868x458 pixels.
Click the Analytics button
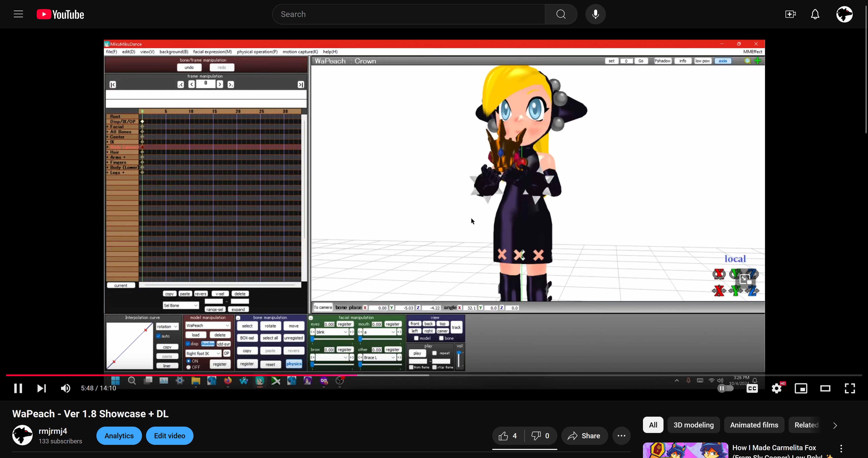click(119, 436)
